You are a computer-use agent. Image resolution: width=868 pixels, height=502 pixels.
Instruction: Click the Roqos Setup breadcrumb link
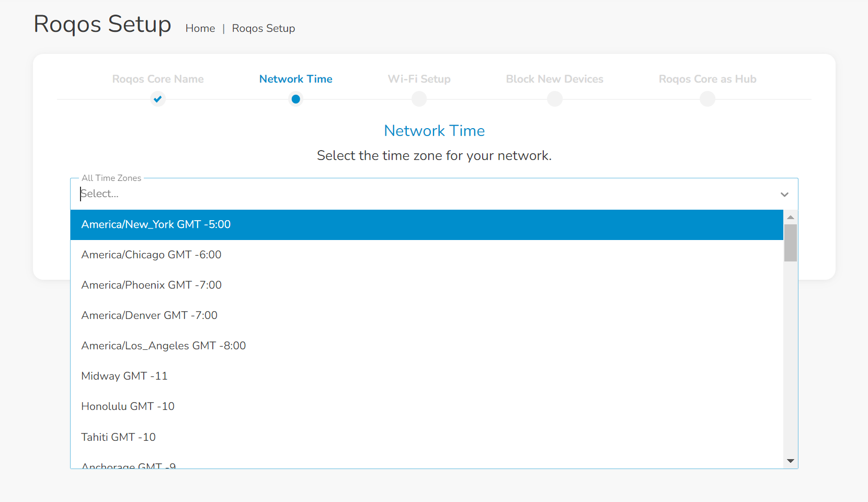pyautogui.click(x=264, y=28)
